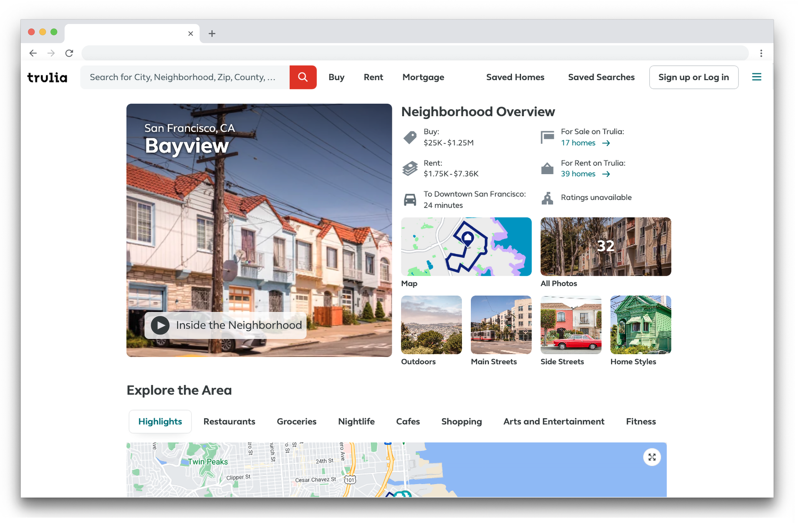Screen dimensions: 798x532
Task: Click the Cesar Chavez St map label
Action: [x=316, y=480]
